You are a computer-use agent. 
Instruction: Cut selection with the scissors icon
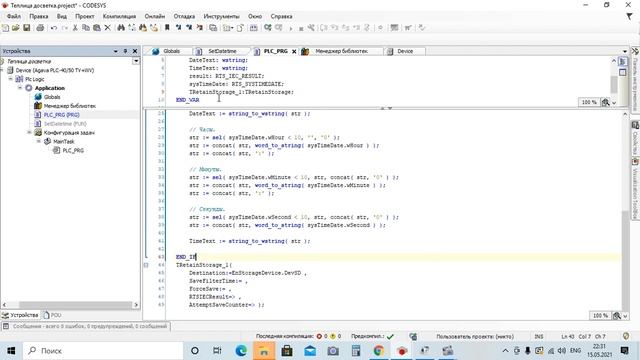pos(75,28)
